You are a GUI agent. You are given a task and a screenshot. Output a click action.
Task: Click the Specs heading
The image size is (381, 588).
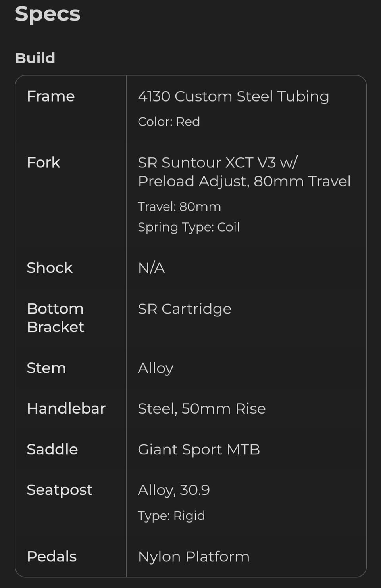[x=48, y=14]
